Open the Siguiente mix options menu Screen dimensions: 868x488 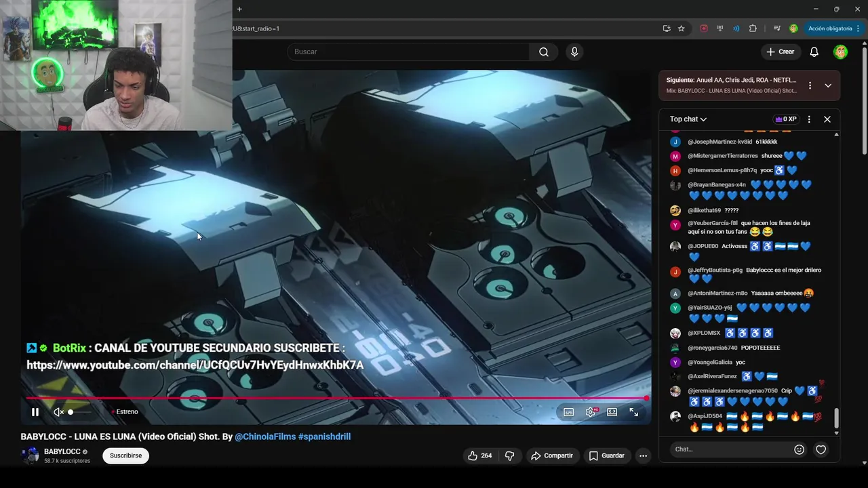pyautogui.click(x=810, y=85)
